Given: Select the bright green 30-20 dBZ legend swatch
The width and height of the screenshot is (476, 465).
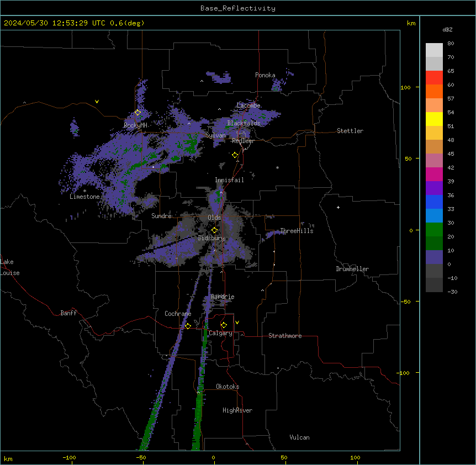Looking at the screenshot, I should [x=434, y=230].
